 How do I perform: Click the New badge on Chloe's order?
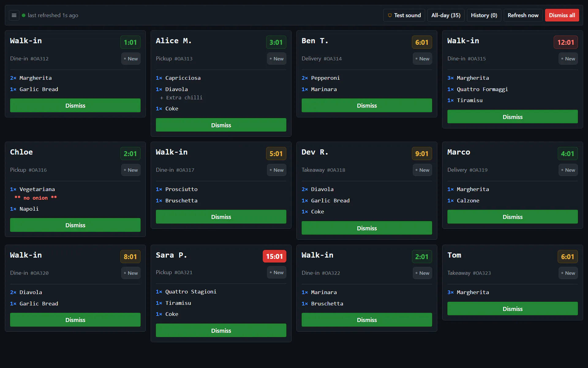coord(131,170)
